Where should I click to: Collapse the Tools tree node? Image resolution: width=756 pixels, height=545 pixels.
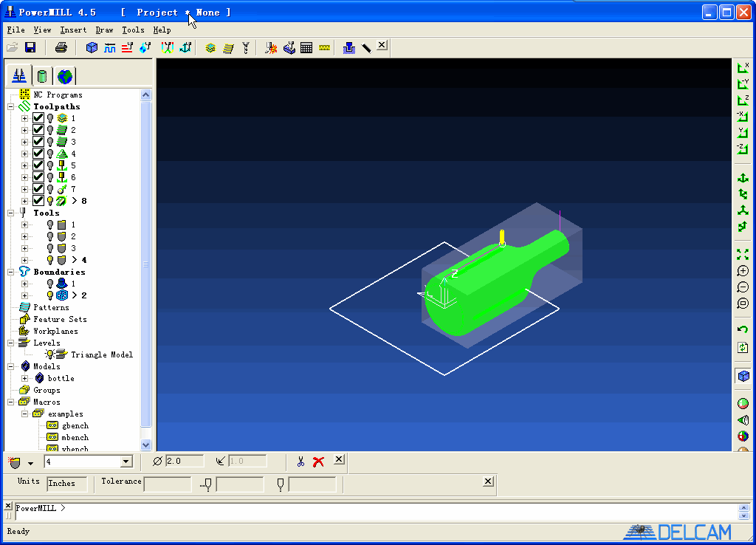pos(10,213)
